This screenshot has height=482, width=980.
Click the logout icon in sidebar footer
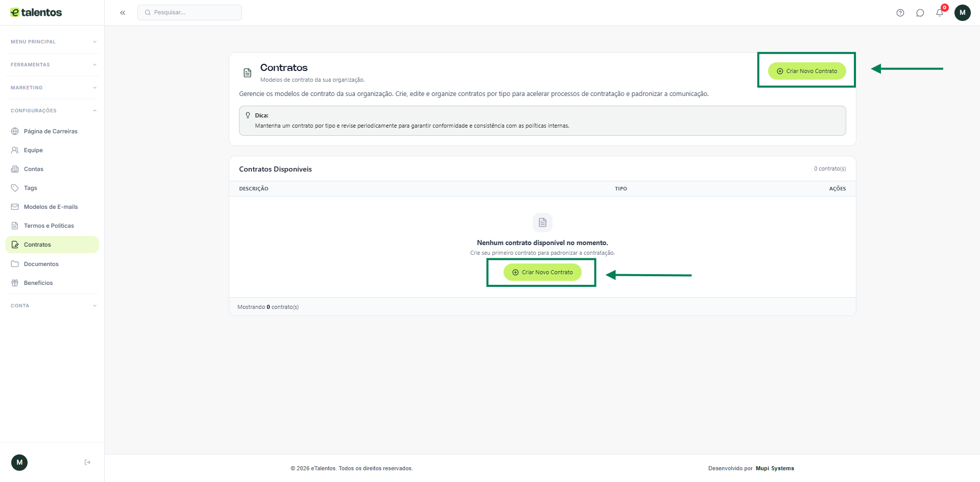(87, 463)
